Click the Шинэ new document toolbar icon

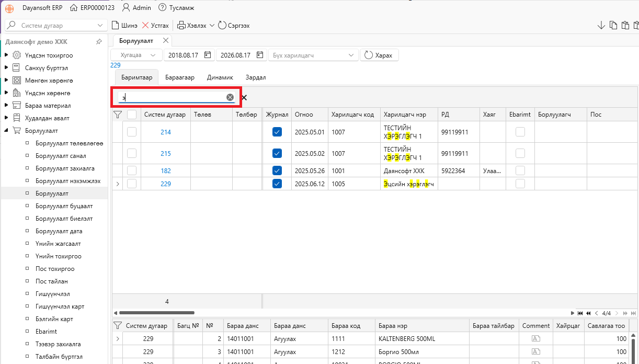[116, 25]
